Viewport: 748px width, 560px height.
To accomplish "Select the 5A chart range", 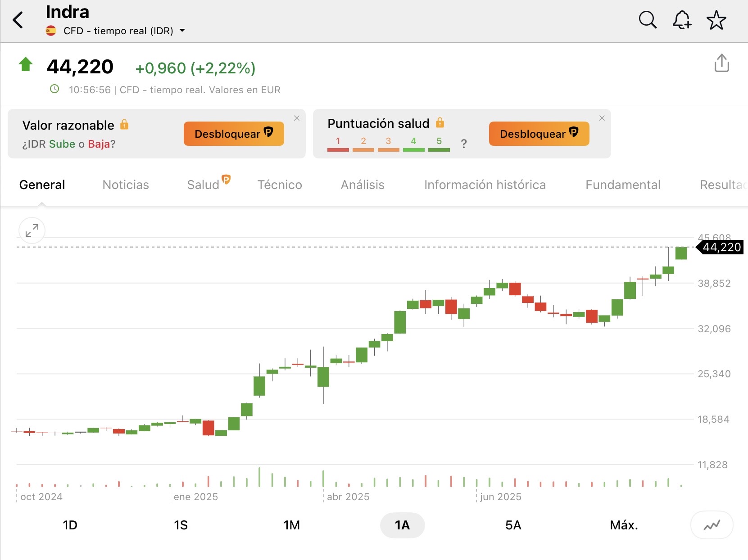I will click(x=513, y=525).
